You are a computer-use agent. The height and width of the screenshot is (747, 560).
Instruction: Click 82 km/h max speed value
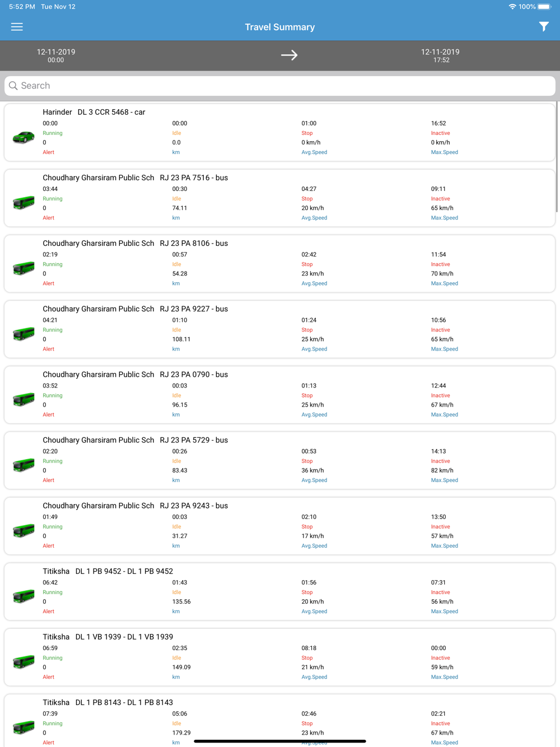(x=442, y=470)
